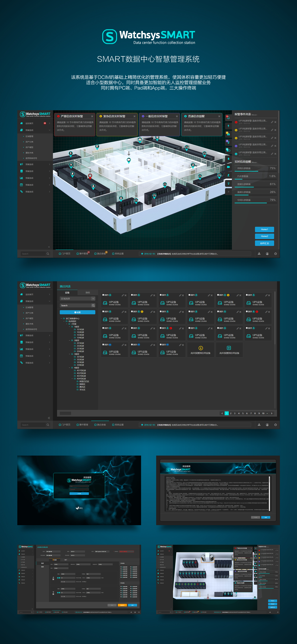297x644 pixels.
Task: Click bar chart icon in dashboard sidebar
Action: click(22, 178)
